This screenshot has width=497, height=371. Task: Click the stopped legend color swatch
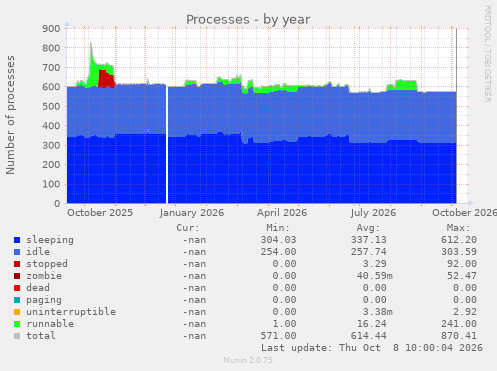click(17, 264)
